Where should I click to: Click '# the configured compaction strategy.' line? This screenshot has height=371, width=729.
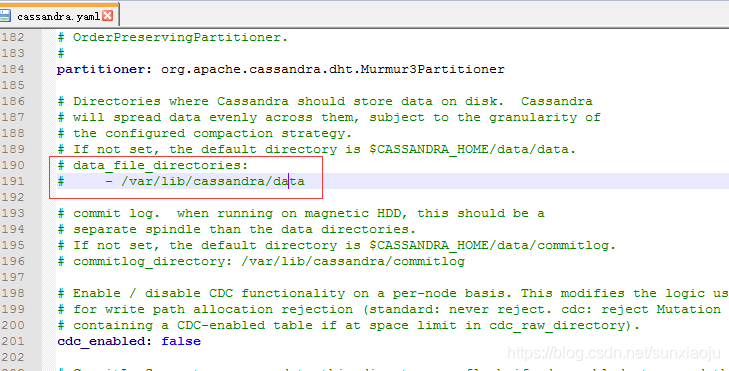click(205, 133)
